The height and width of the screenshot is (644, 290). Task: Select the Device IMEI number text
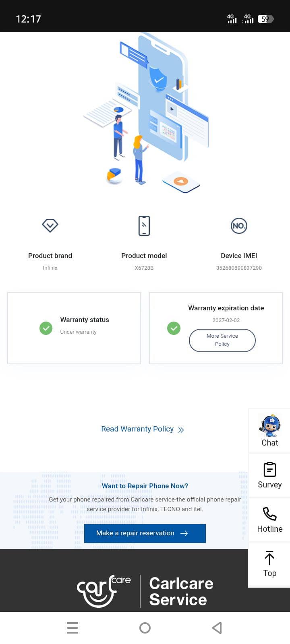click(x=239, y=268)
